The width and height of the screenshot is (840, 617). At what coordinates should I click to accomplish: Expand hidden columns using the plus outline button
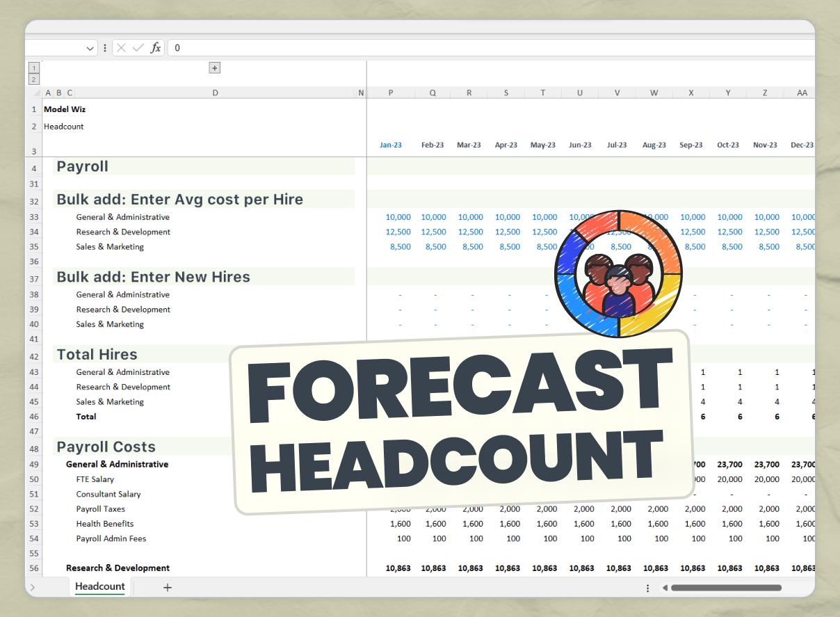214,67
